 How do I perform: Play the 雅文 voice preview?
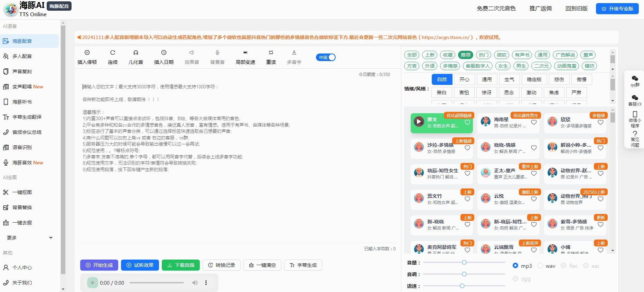419,121
